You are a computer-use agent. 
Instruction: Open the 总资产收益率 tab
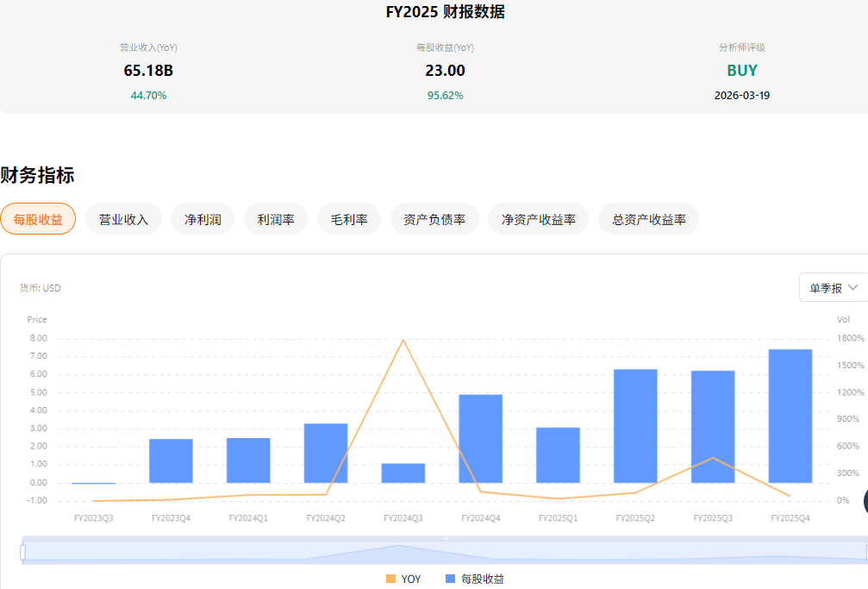pyautogui.click(x=648, y=219)
